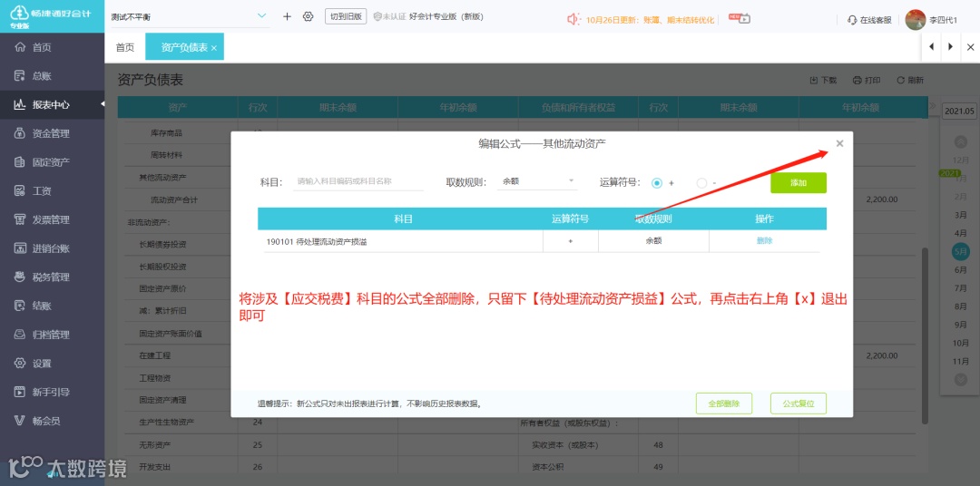Screen dimensions: 980x486
Task: Switch to the 资产负债表 tab
Action: point(183,47)
